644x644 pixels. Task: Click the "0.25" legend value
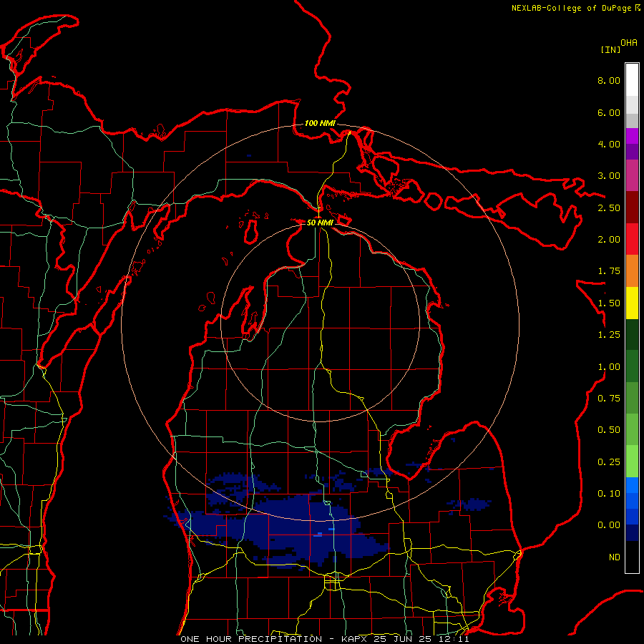(609, 462)
